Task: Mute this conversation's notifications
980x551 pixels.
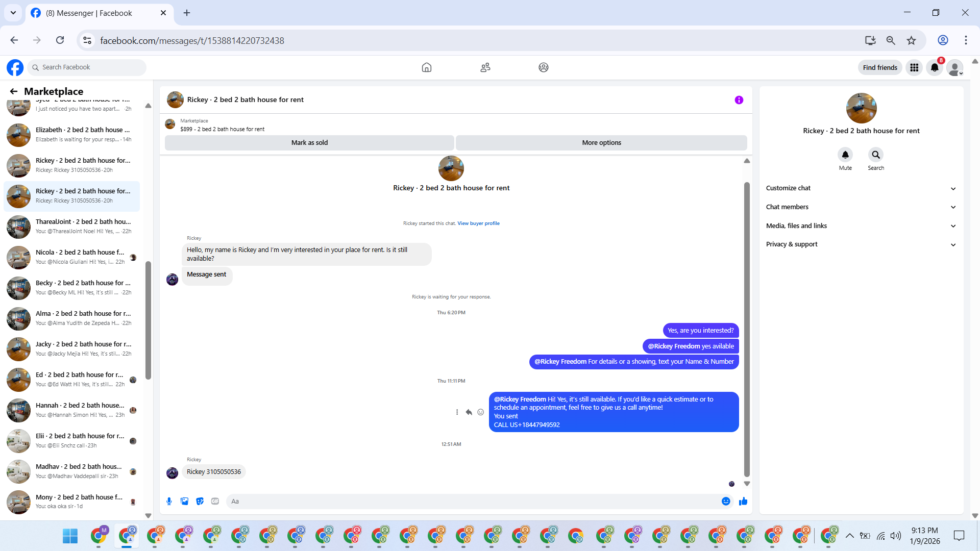Action: click(x=845, y=155)
